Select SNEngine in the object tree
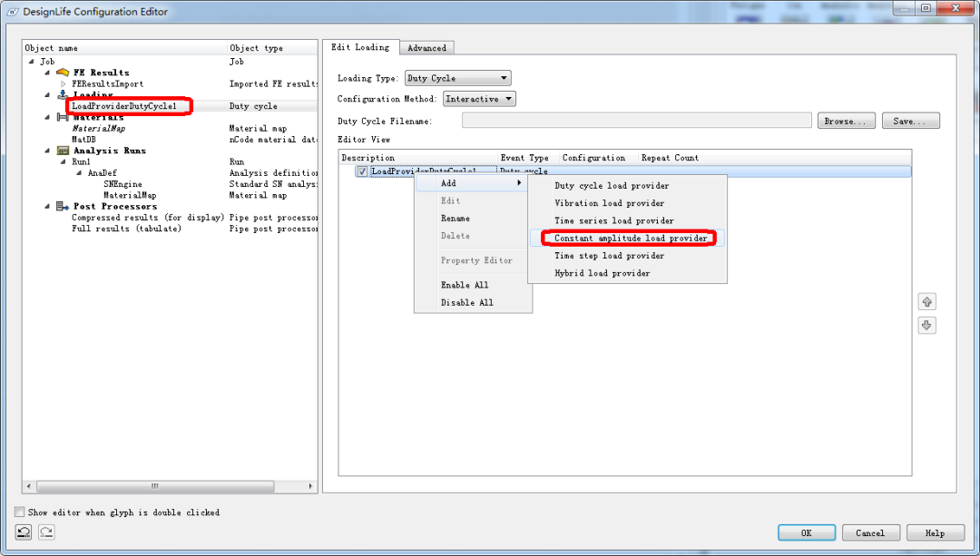The width and height of the screenshot is (980, 556). point(122,184)
